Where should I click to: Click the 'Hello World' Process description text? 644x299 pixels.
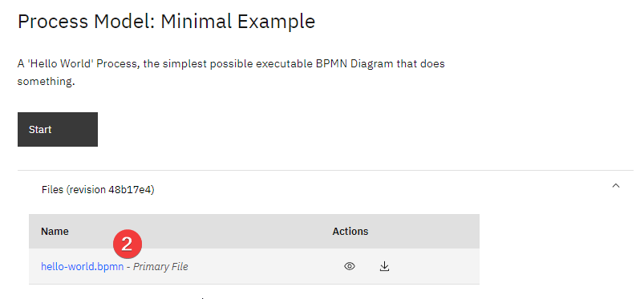pos(231,73)
